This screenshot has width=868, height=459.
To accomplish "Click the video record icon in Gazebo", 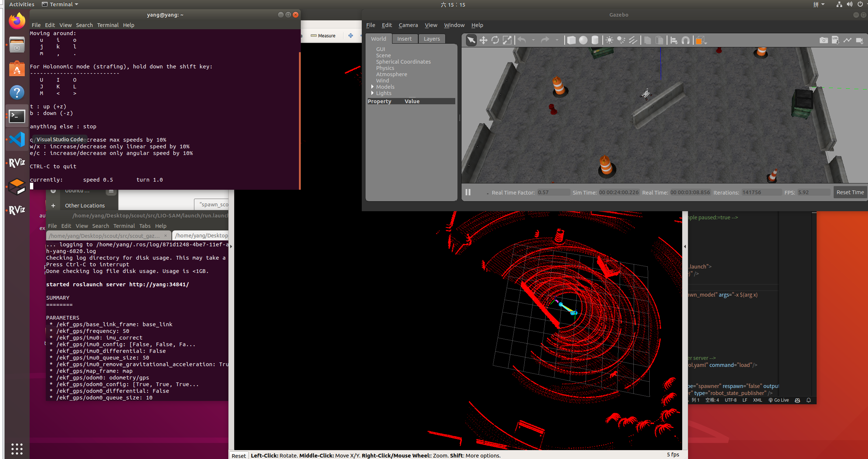I will 860,40.
